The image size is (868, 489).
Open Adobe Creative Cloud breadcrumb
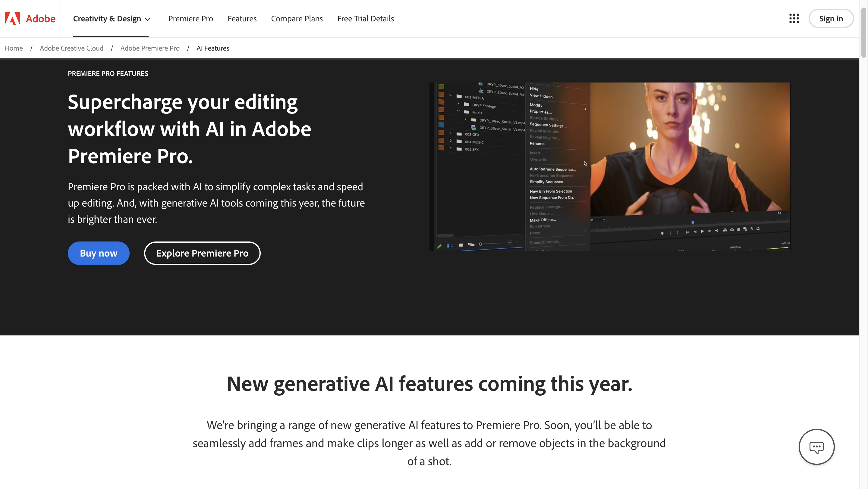click(x=71, y=48)
